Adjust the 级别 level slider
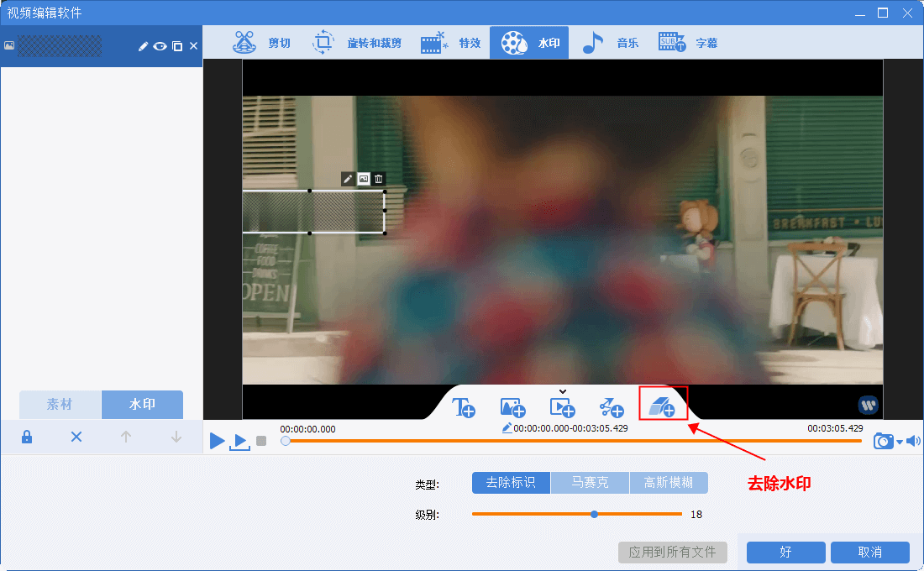This screenshot has height=571, width=924. click(x=577, y=515)
